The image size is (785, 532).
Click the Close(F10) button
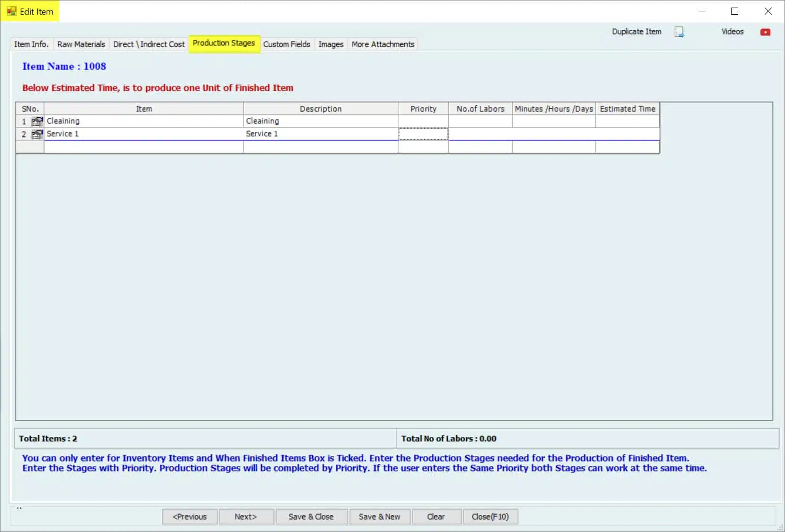point(490,516)
